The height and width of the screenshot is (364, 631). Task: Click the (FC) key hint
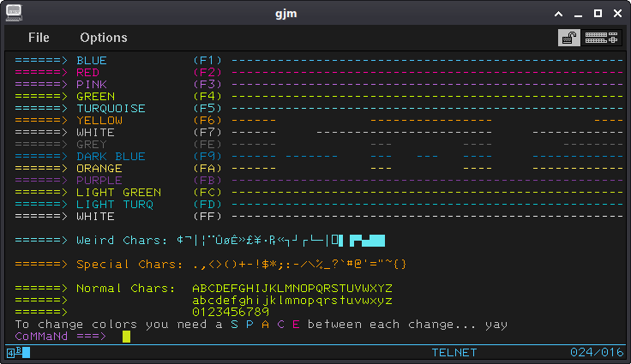(x=207, y=193)
